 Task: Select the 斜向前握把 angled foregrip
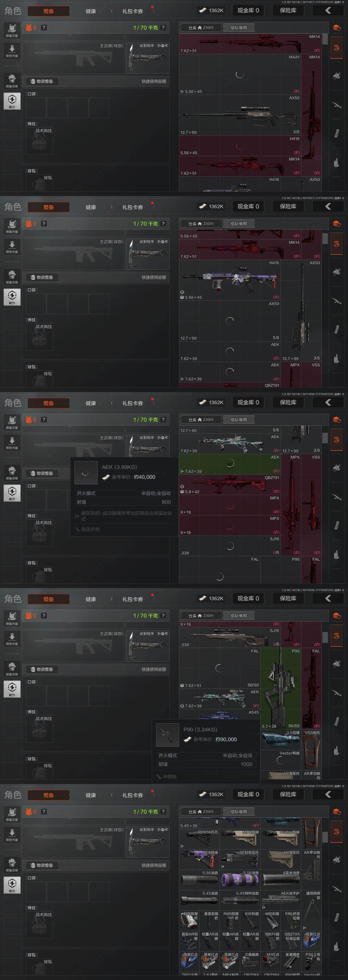(189, 921)
